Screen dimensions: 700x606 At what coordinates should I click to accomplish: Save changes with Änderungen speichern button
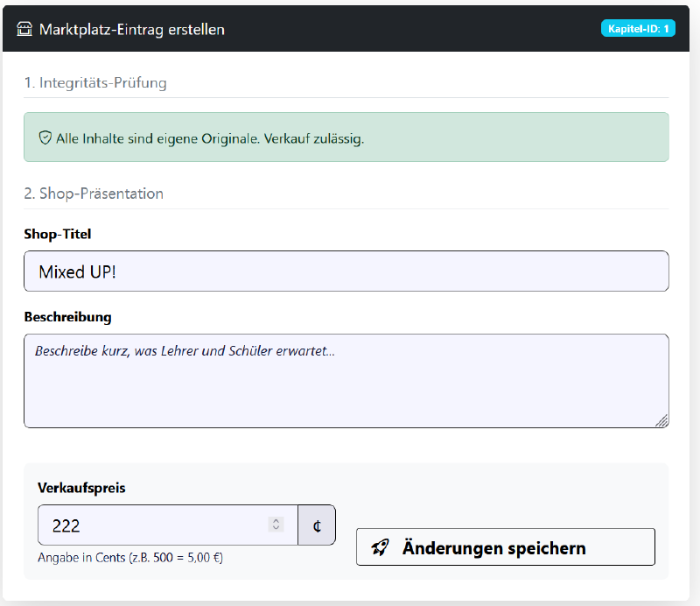(506, 547)
